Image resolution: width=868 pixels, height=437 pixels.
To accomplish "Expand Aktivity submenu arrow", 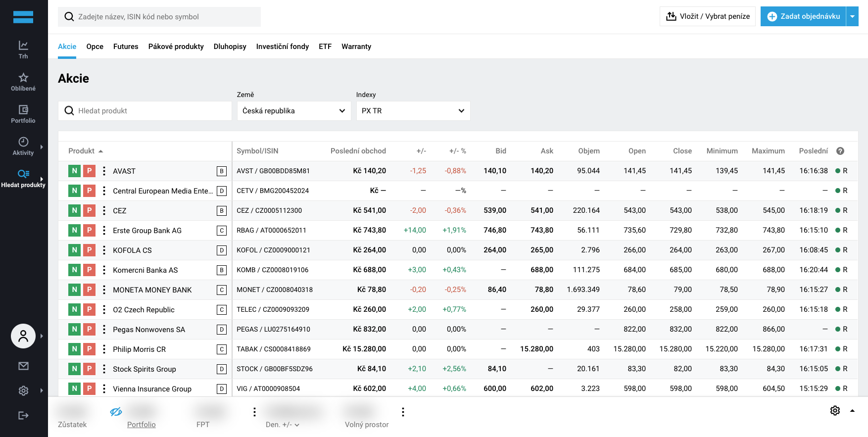I will tap(42, 147).
